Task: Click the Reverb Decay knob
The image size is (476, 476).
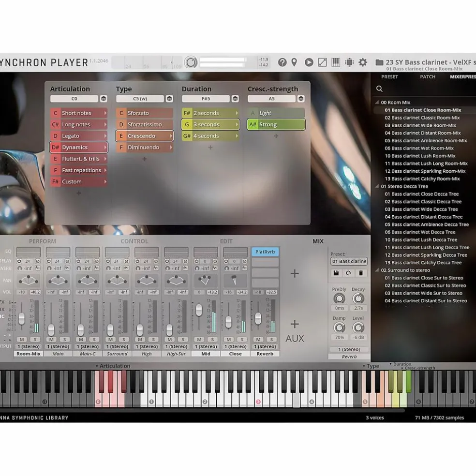Action: coord(358,299)
